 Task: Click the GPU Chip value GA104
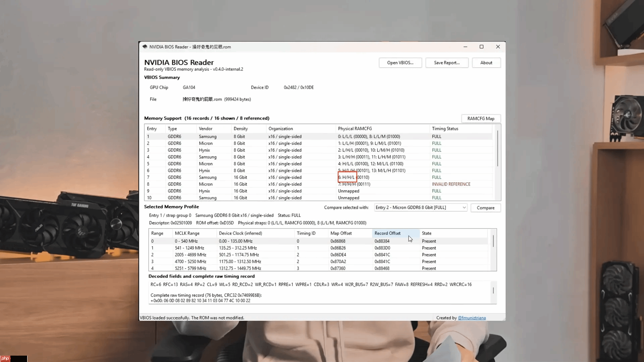(x=189, y=87)
